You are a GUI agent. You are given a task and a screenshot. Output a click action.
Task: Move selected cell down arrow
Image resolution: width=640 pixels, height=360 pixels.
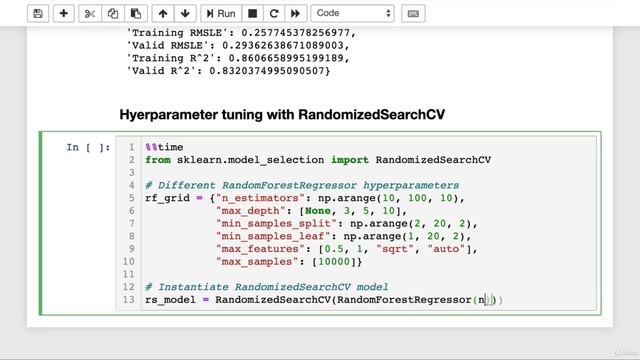(x=185, y=13)
